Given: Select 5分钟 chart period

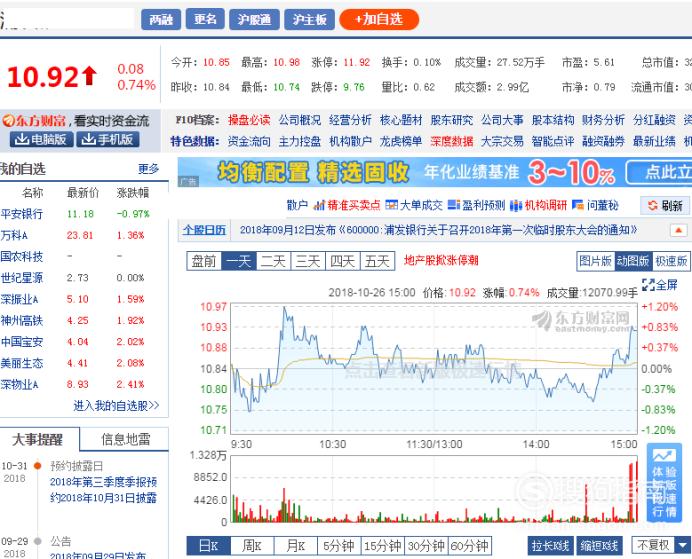Looking at the screenshot, I should click(x=339, y=546).
